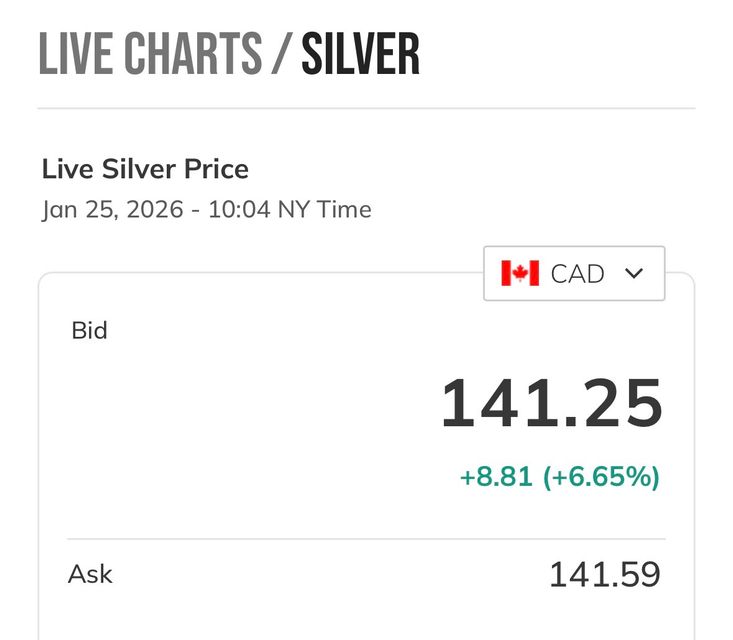Click the CAD currency code text
Viewport: 733px width, 640px height.
click(x=578, y=273)
